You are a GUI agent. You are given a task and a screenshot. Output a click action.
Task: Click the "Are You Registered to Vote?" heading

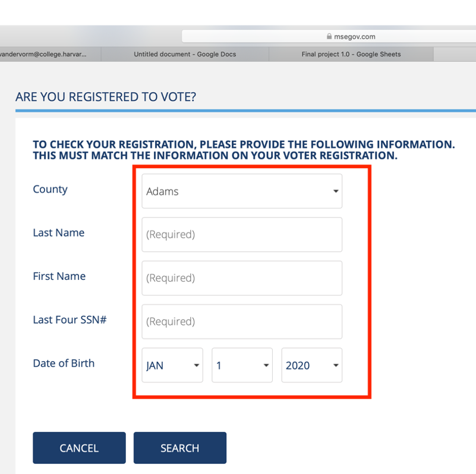[x=106, y=97]
